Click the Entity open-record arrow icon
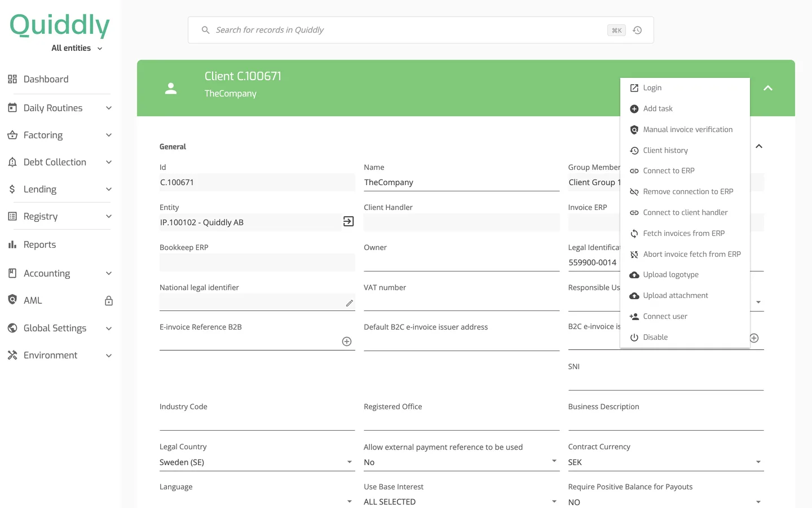The image size is (812, 508). tap(348, 221)
